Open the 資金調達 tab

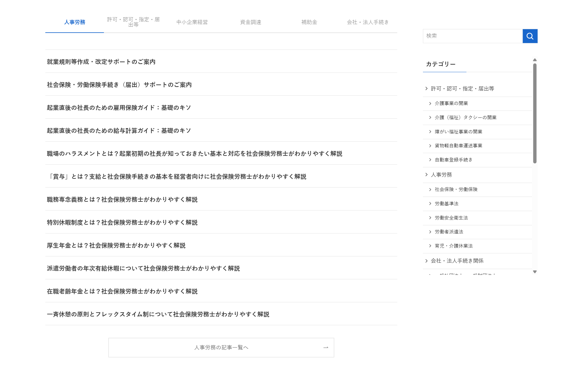[250, 22]
